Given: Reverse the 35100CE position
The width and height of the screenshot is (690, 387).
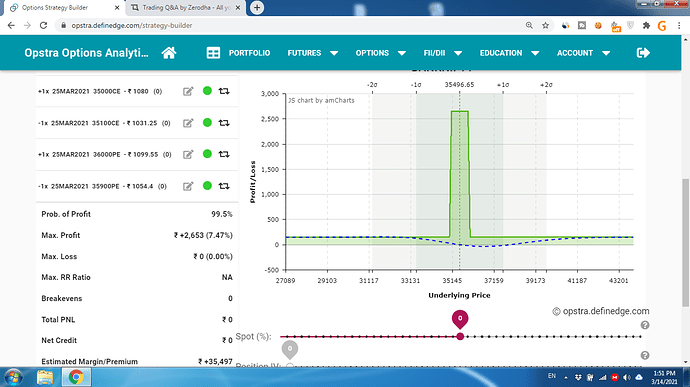Looking at the screenshot, I should tap(224, 123).
